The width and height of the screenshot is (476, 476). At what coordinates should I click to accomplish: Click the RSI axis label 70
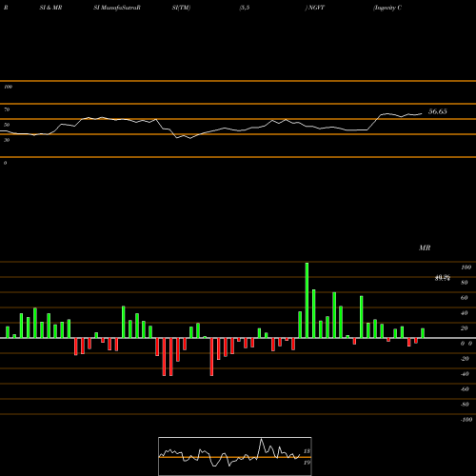[7, 109]
